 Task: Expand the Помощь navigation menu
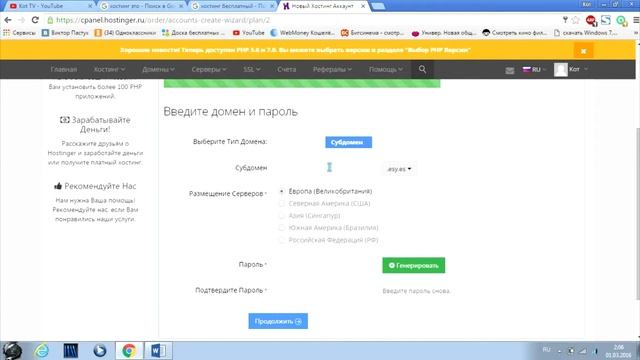tap(386, 69)
